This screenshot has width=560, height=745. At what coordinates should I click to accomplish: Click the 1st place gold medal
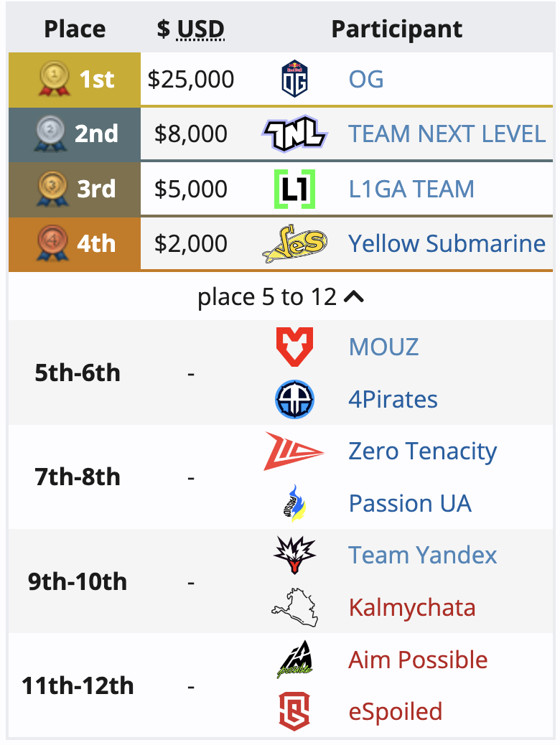(54, 79)
